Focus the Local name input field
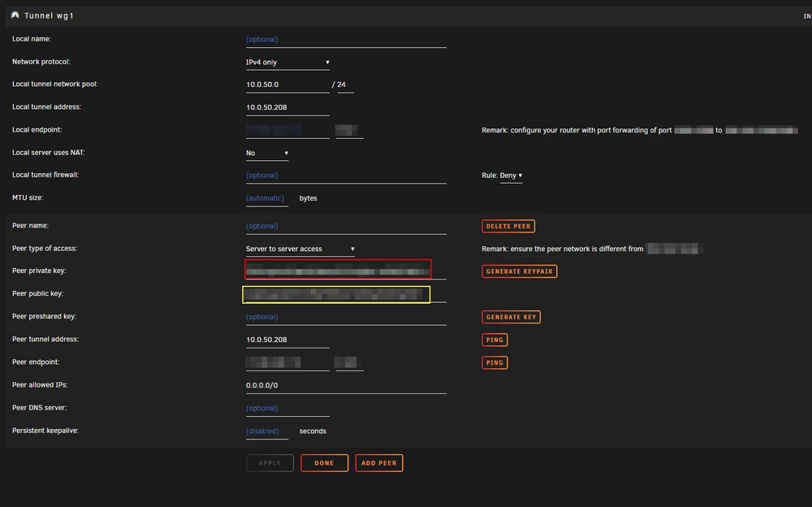812x507 pixels. tap(346, 40)
